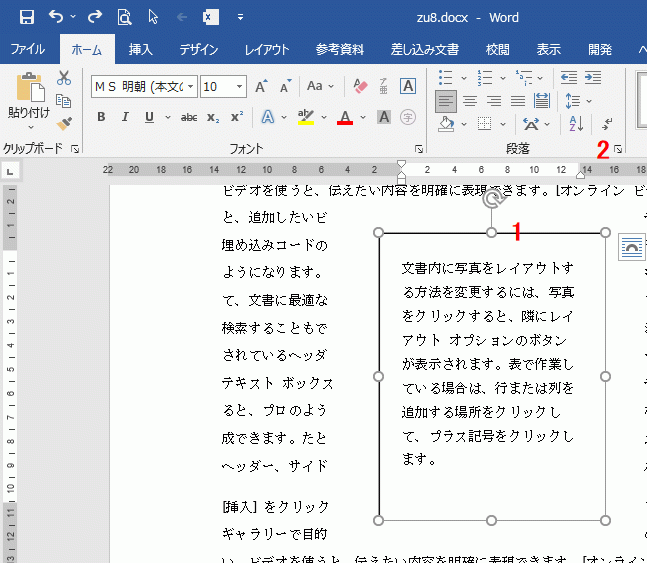The width and height of the screenshot is (647, 563).
Task: Click the Redo arrow icon
Action: click(x=95, y=17)
